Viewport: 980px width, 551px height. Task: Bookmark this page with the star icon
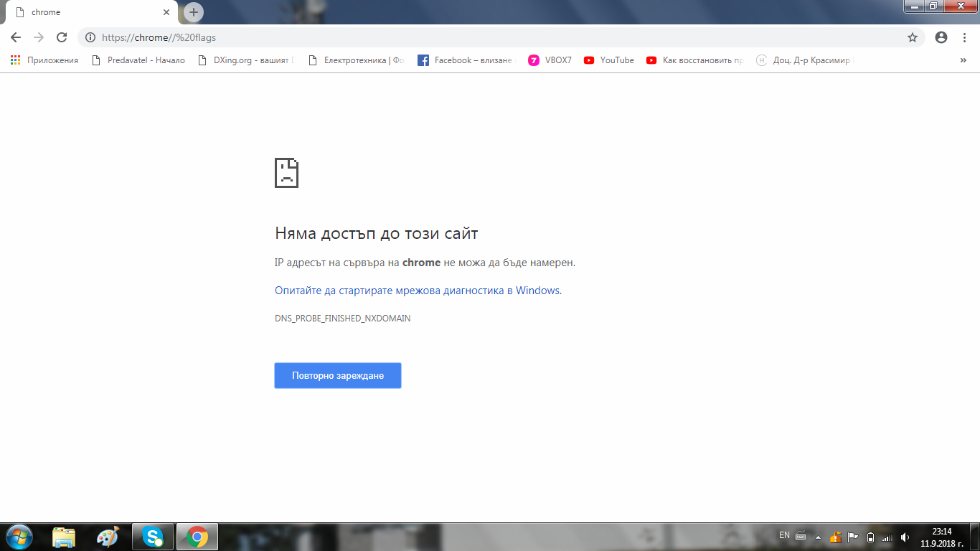(x=913, y=37)
